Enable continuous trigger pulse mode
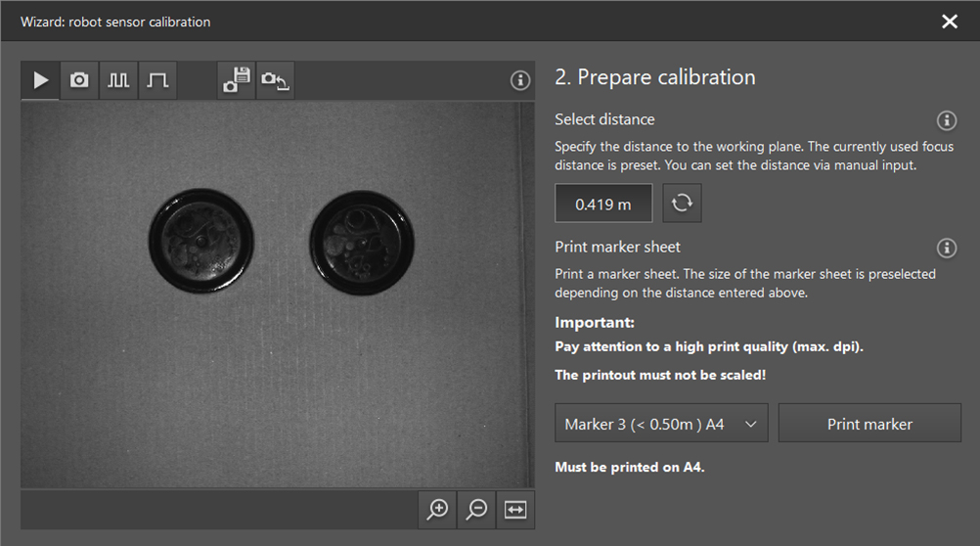 click(x=118, y=80)
